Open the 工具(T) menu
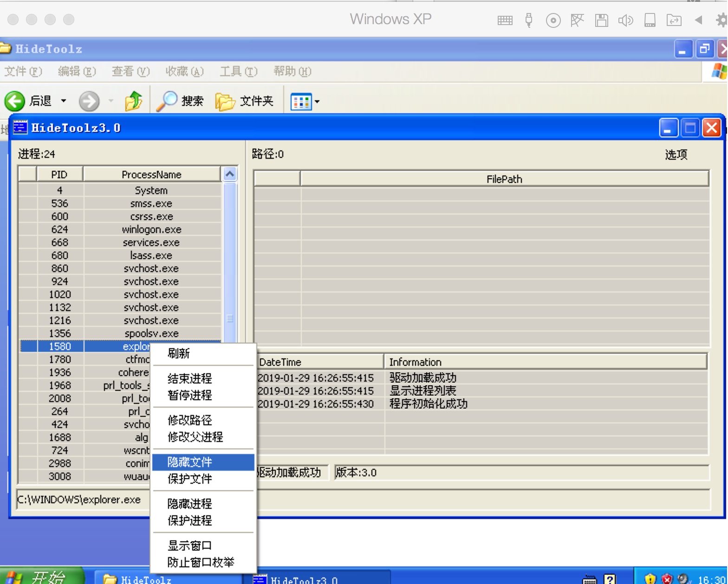 239,71
